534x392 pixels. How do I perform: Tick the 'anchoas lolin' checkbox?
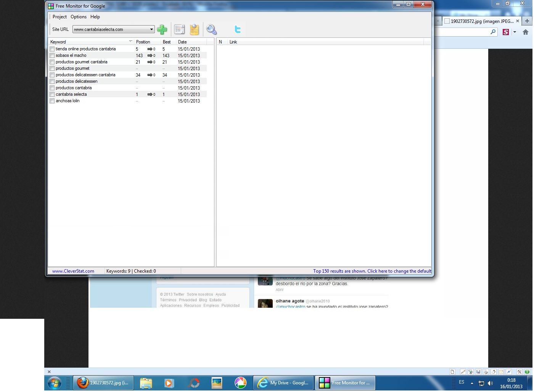(52, 101)
